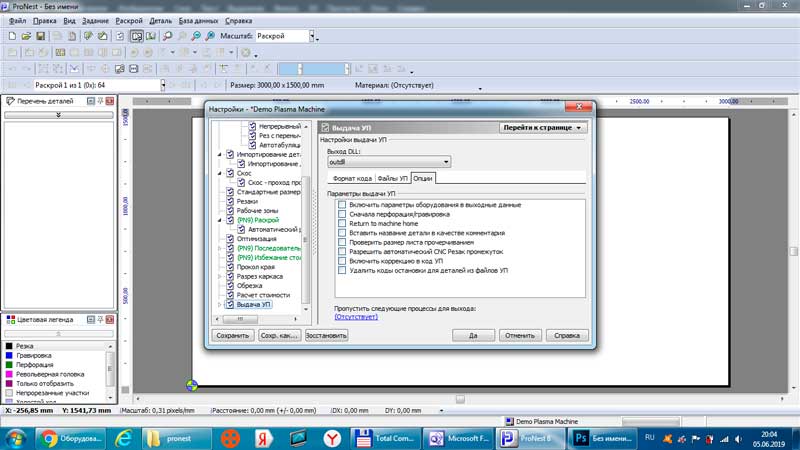Select Прокол края in settings tree
800x450 pixels.
coord(255,267)
